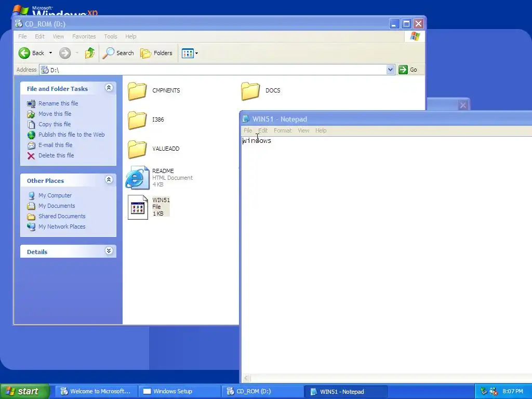532x399 pixels.
Task: Open Notepad's View menu
Action: 303,130
